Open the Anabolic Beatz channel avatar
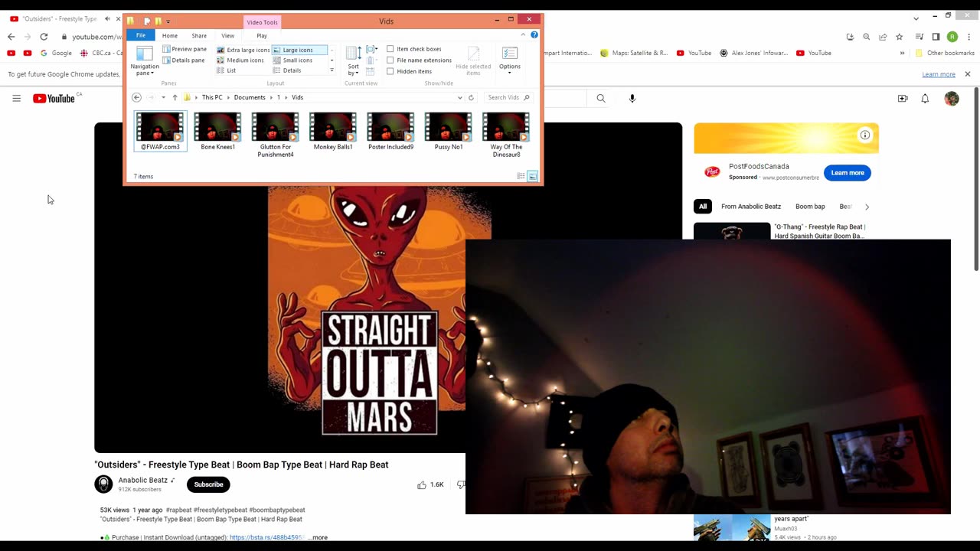This screenshot has height=551, width=980. click(x=103, y=484)
